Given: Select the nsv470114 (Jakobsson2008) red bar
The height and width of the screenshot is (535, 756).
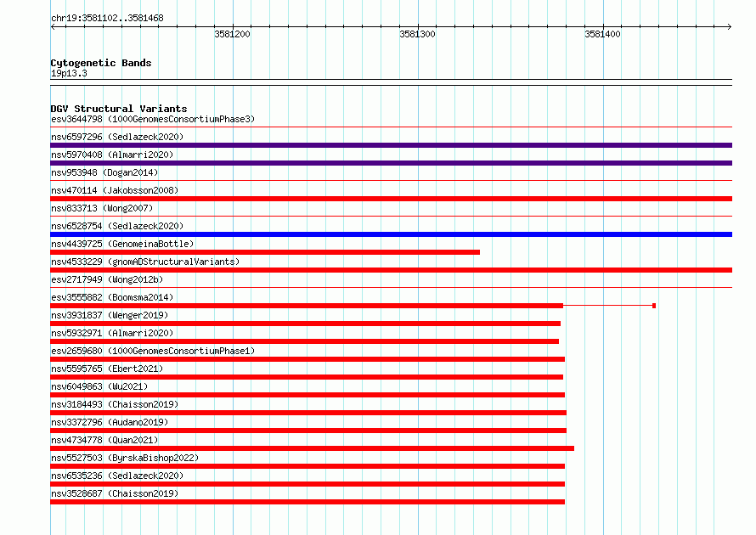Looking at the screenshot, I should (x=391, y=199).
